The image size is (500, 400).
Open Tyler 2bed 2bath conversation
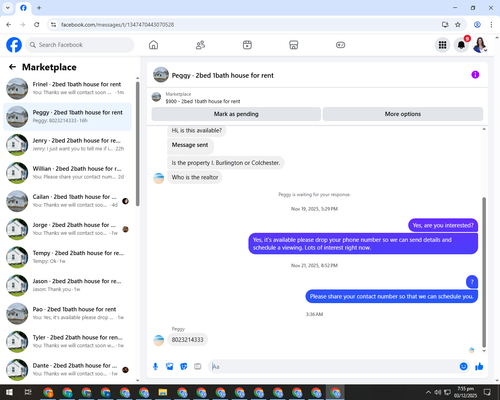pos(67,341)
